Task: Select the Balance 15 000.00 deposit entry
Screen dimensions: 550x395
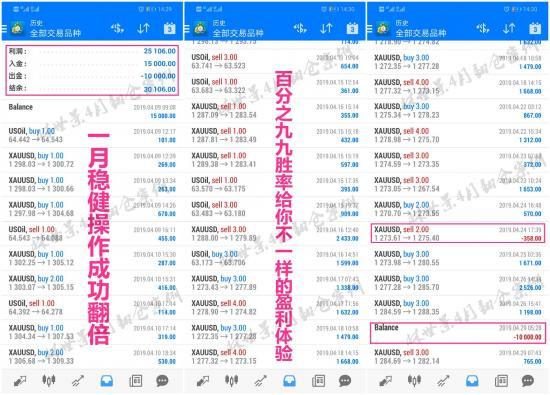Action: tap(92, 111)
